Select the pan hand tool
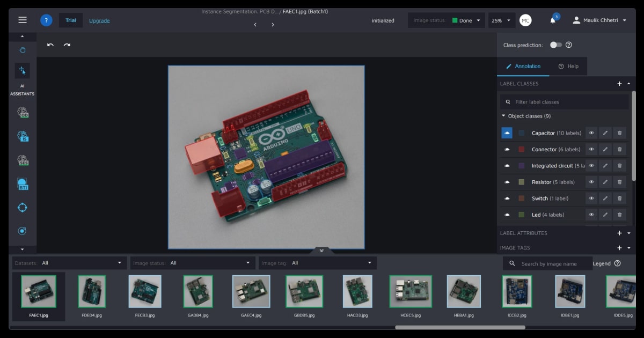 pyautogui.click(x=23, y=50)
